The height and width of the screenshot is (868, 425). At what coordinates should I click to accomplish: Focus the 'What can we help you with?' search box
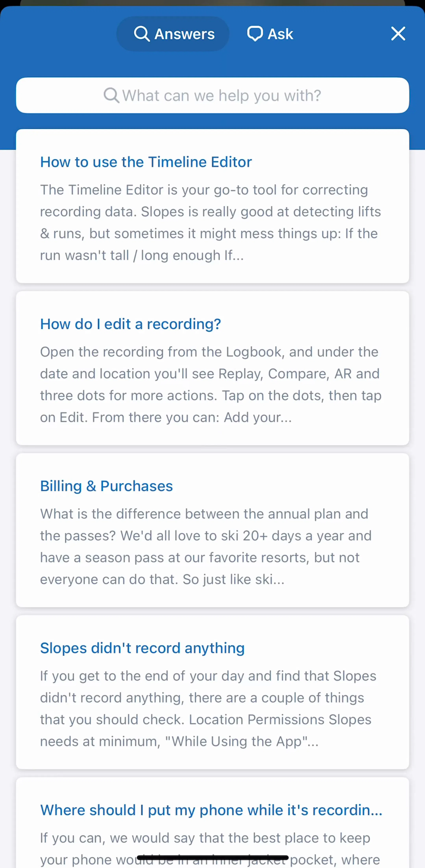pos(212,95)
